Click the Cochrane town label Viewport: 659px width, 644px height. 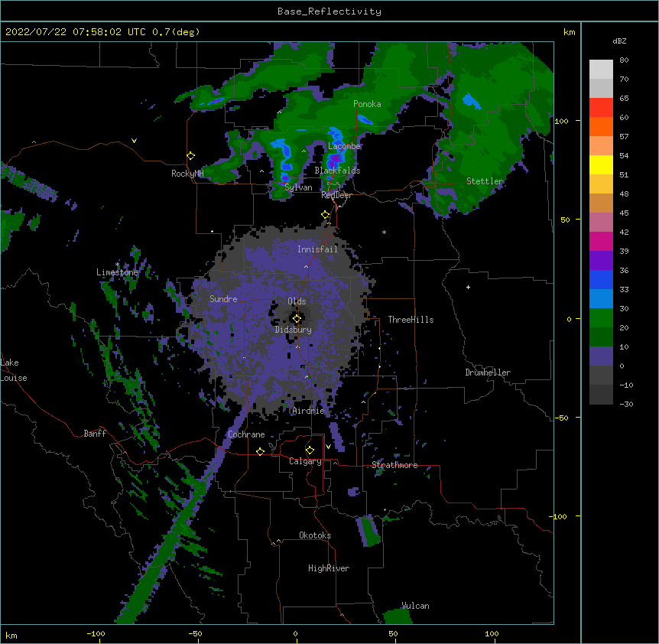pyautogui.click(x=246, y=434)
